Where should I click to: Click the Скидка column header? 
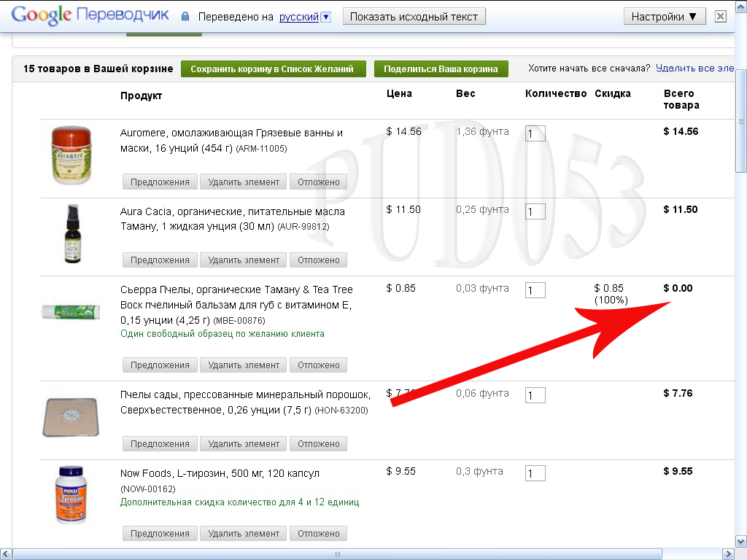click(613, 93)
